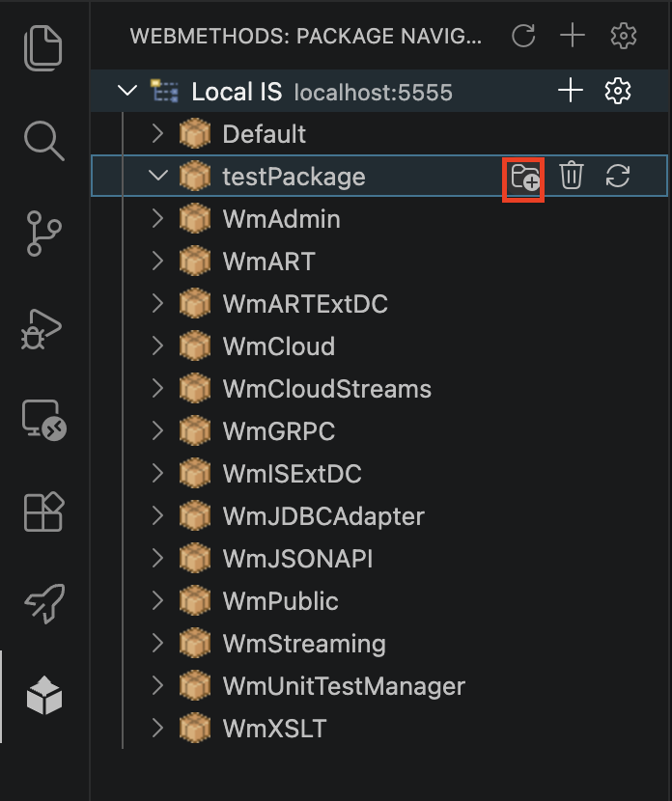Image resolution: width=672 pixels, height=801 pixels.
Task: Click the localhost:5555 server address
Action: (x=374, y=93)
